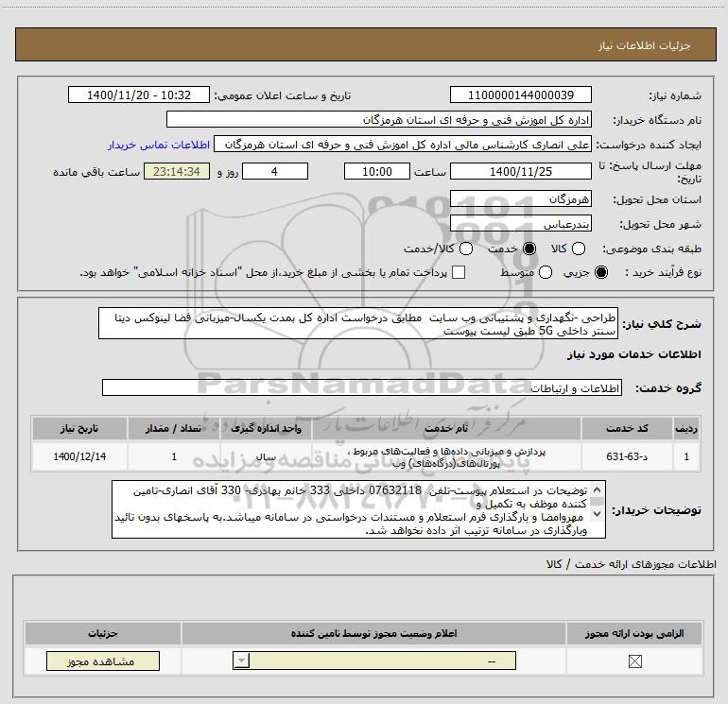Click the delivery province field هرمزگان

pos(520,199)
